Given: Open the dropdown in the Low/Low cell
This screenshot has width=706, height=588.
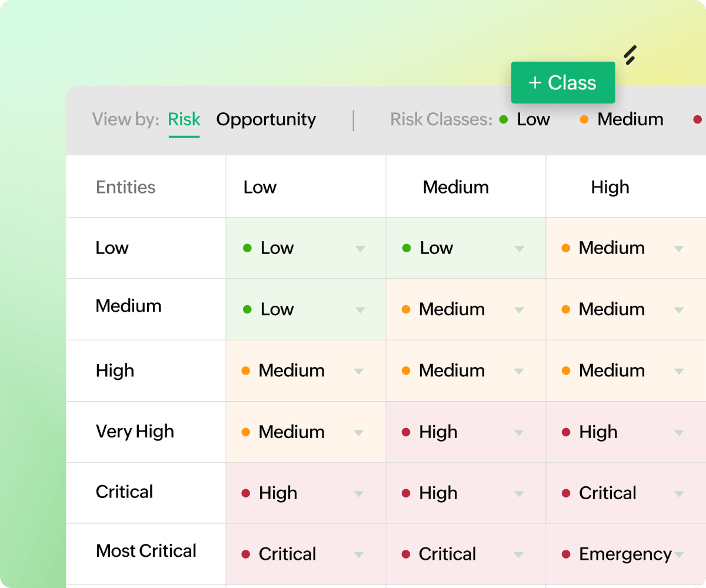Looking at the screenshot, I should point(360,248).
